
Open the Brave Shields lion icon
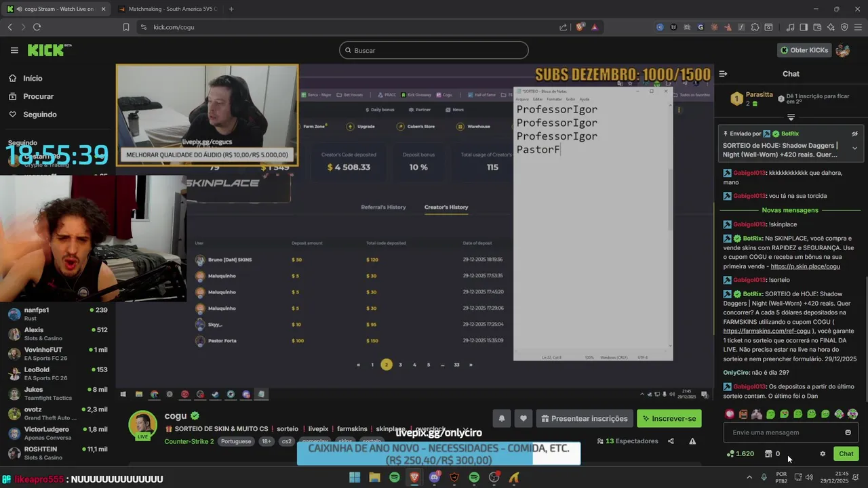580,27
